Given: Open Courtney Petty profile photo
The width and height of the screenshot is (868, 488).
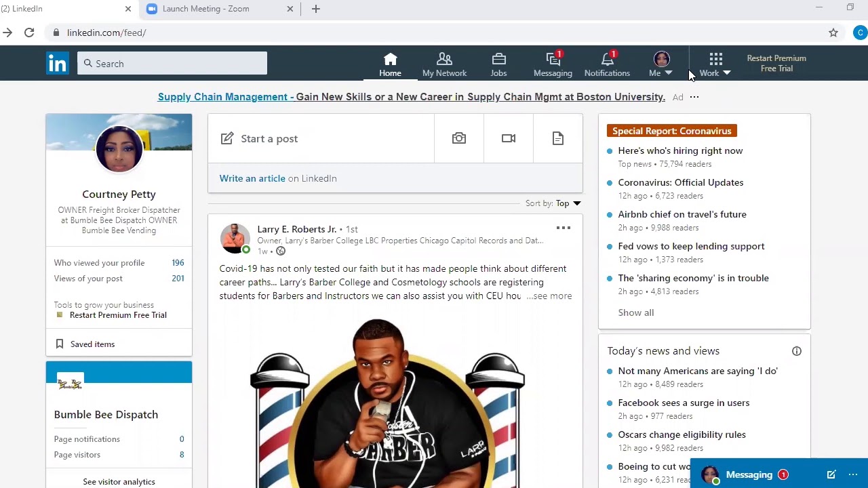Looking at the screenshot, I should click(119, 149).
